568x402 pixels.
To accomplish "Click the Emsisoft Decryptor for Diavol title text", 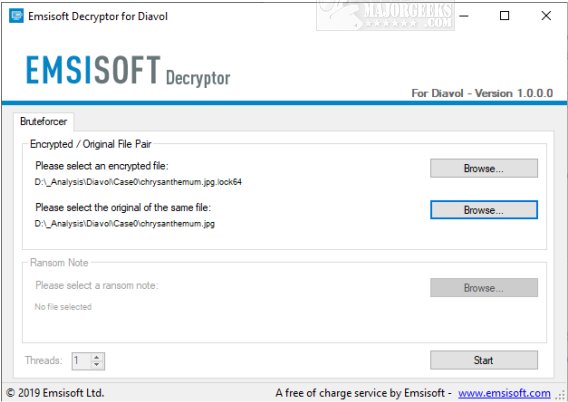I will pos(98,16).
